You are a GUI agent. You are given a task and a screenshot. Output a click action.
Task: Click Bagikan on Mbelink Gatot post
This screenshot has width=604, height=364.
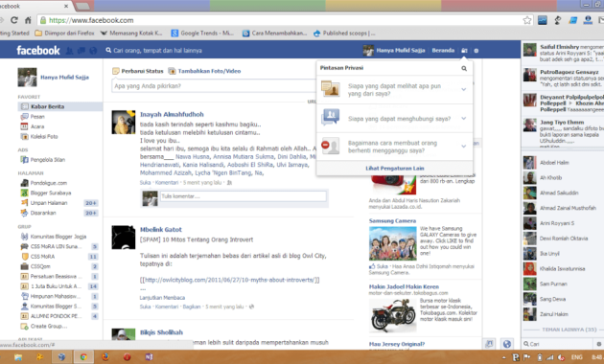tap(192, 307)
